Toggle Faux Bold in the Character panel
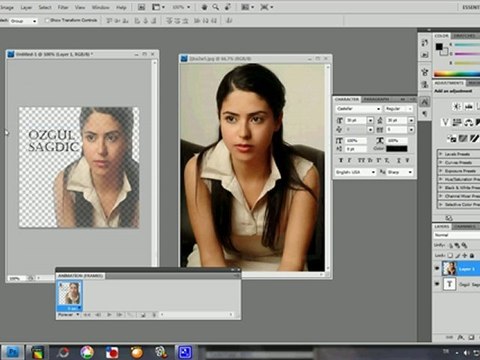The width and height of the screenshot is (480, 360). (341, 160)
